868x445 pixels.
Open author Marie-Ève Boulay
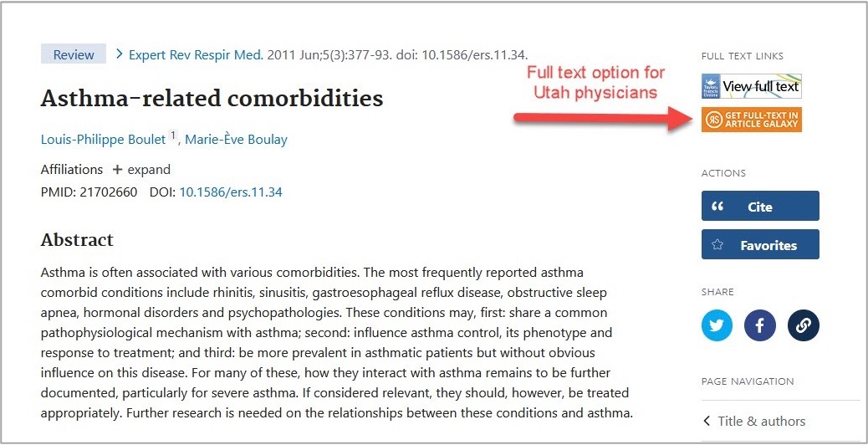(236, 140)
